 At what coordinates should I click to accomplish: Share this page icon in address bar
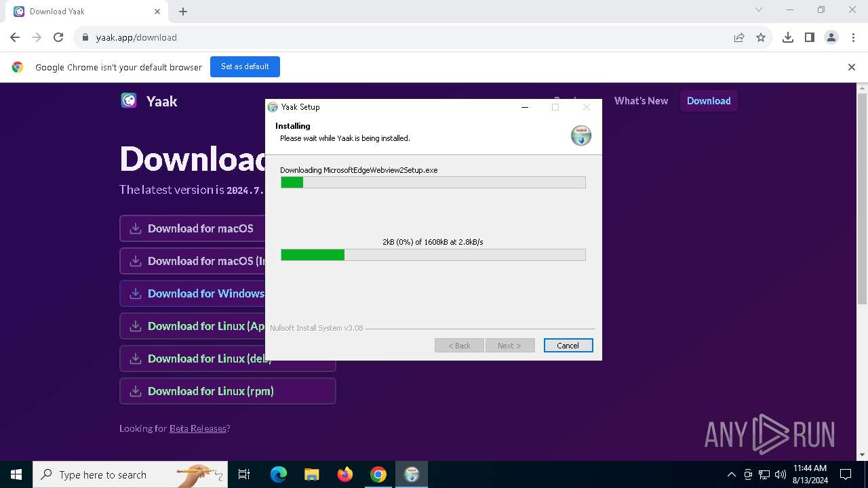click(739, 37)
